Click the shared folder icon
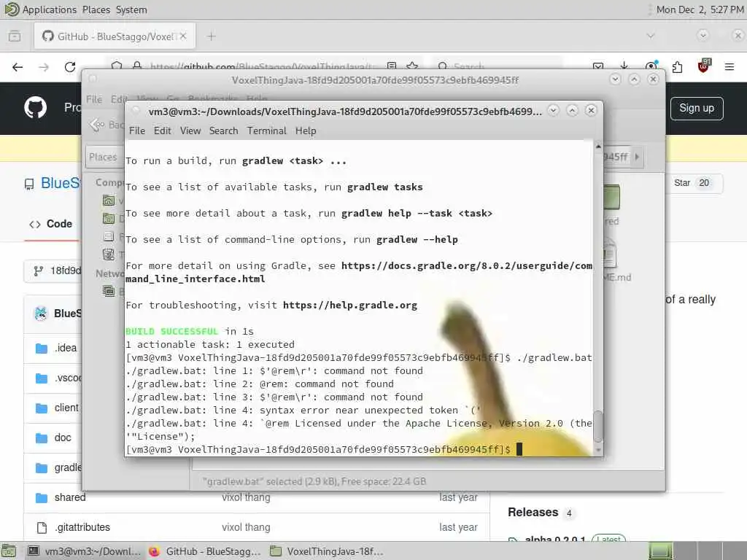747x560 pixels. 42,498
